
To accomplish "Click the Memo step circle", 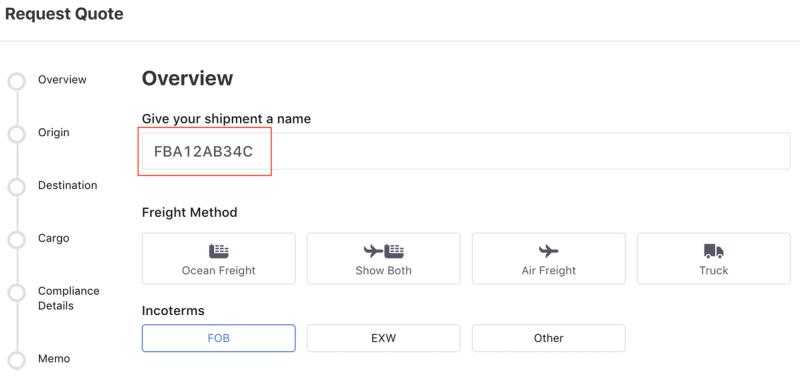I will click(17, 360).
